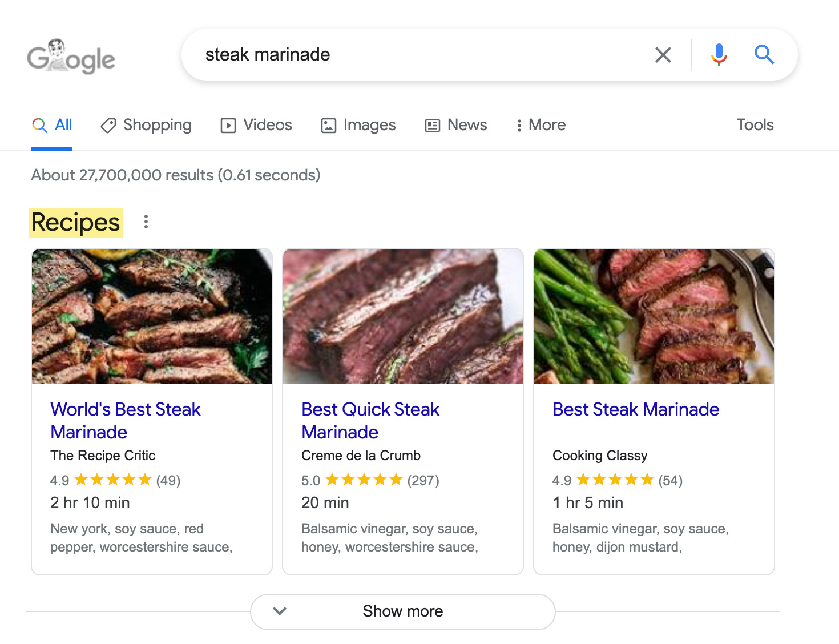Expand the Show more recipes section
Viewport: 839px width, 644px height.
point(402,611)
